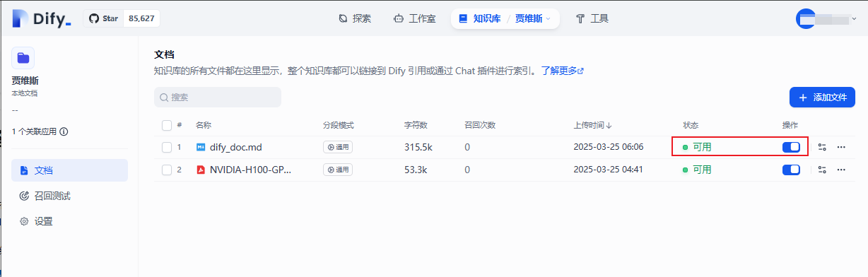Click the markdown file icon for dify_doc.md
868x277 pixels.
pos(200,147)
